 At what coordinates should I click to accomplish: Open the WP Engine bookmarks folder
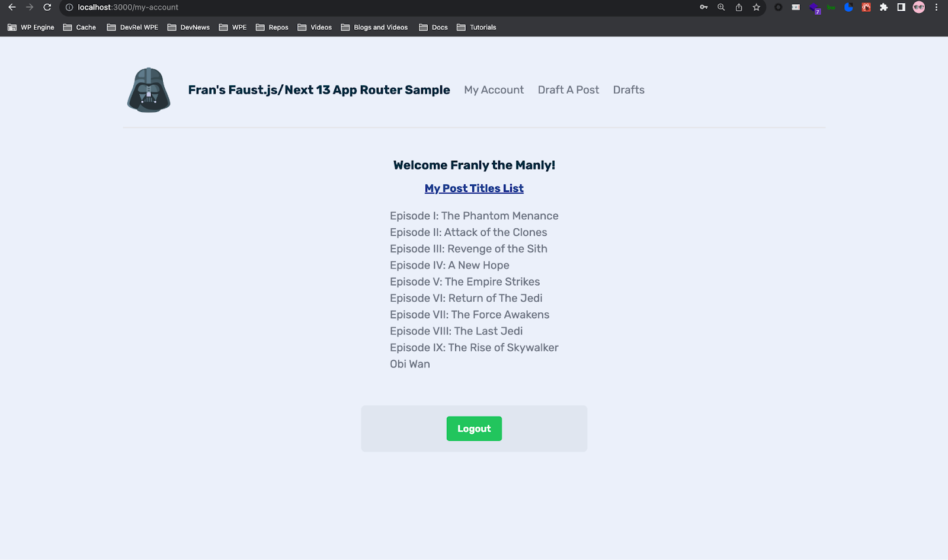(31, 27)
